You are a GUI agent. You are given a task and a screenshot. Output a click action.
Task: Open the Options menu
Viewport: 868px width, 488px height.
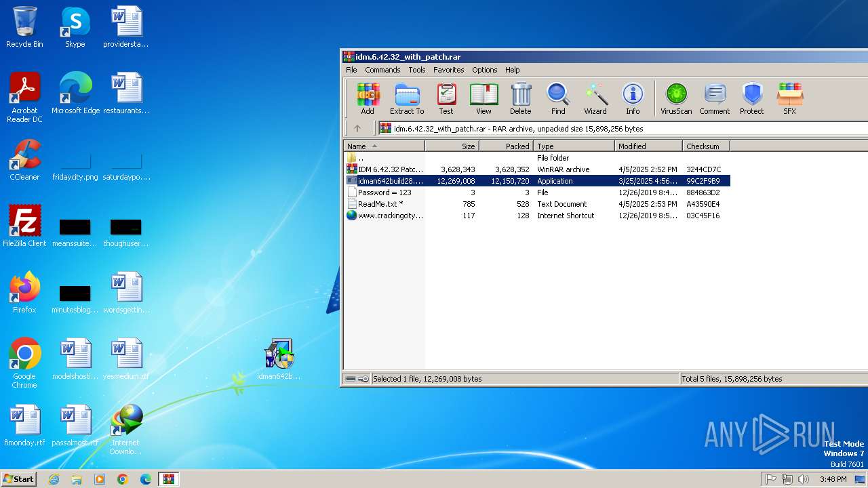click(485, 70)
